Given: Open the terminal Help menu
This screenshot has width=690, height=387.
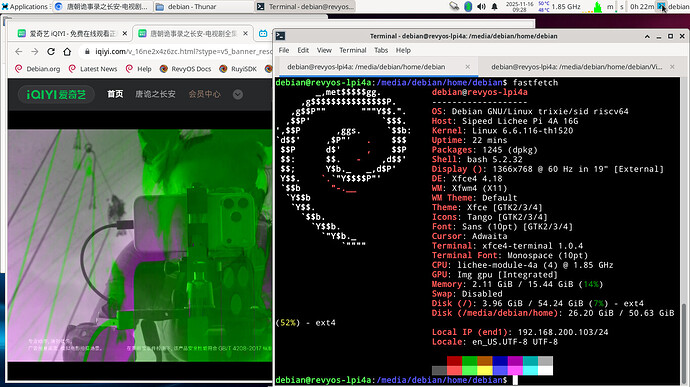Looking at the screenshot, I should click(403, 50).
